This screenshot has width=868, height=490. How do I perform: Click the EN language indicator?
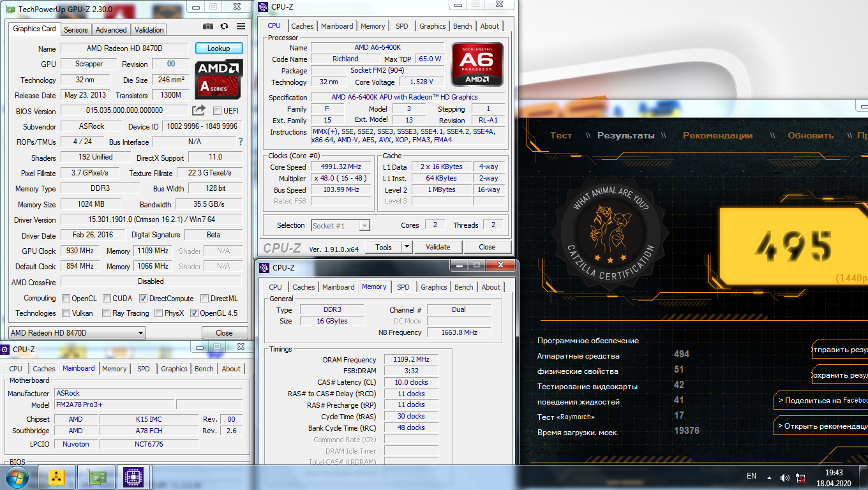[x=751, y=476]
